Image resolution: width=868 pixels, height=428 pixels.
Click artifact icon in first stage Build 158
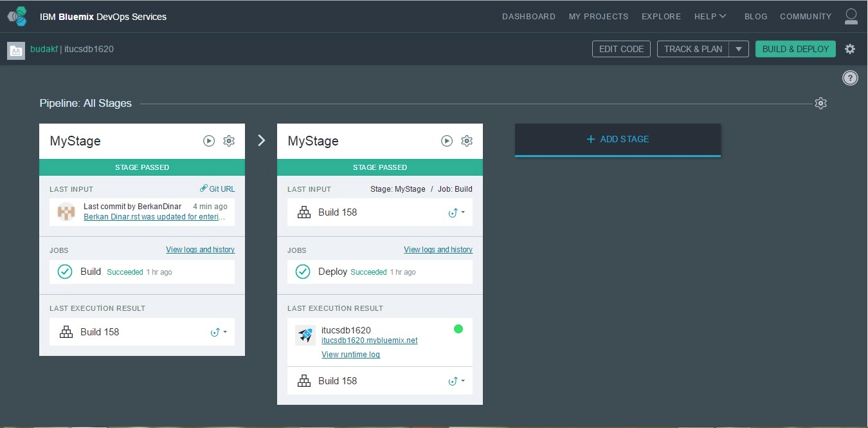coord(66,332)
